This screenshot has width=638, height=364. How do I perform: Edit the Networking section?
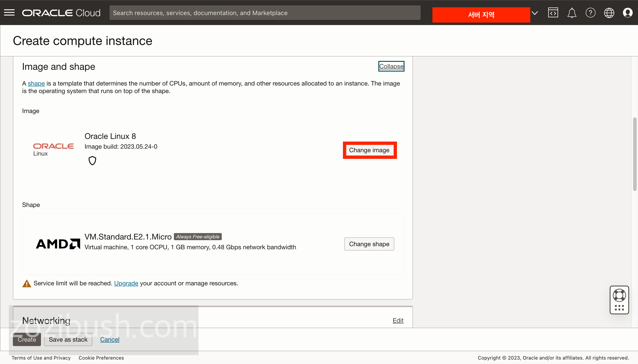coord(398,320)
